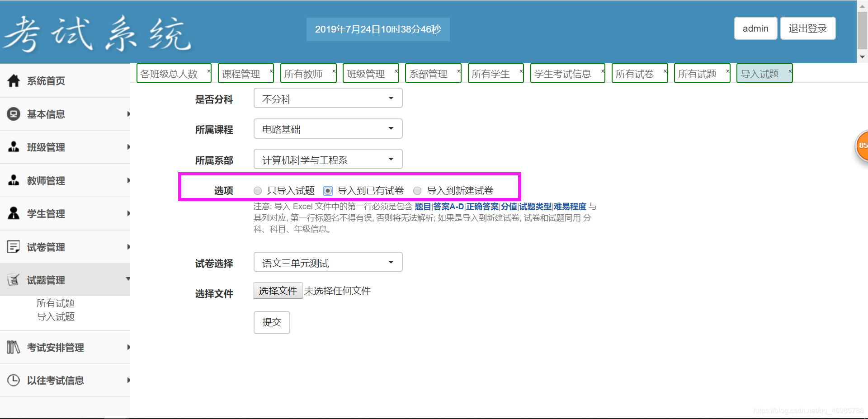868x419 pixels.
Task: Collapse the 试题管理 sidebar section
Action: (x=128, y=279)
